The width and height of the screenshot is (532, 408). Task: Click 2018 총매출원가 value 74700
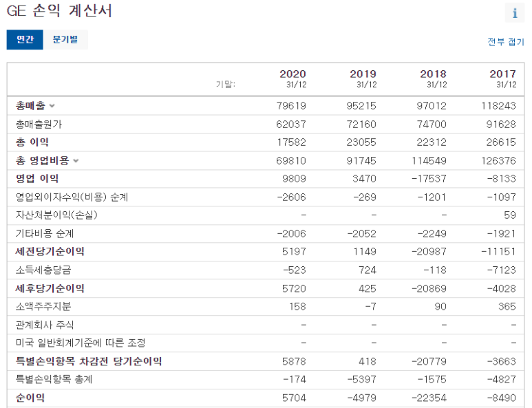(432, 124)
